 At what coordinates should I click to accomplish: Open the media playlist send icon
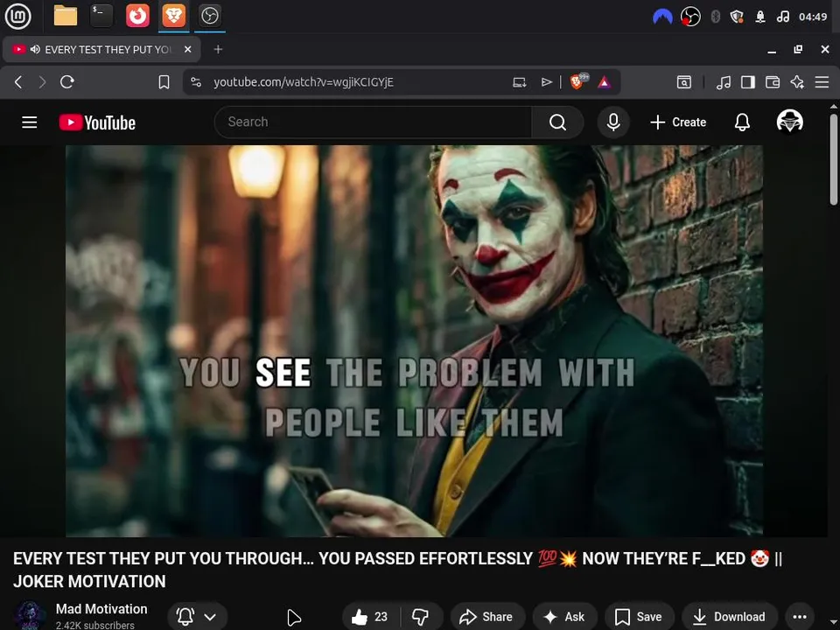[x=546, y=82]
